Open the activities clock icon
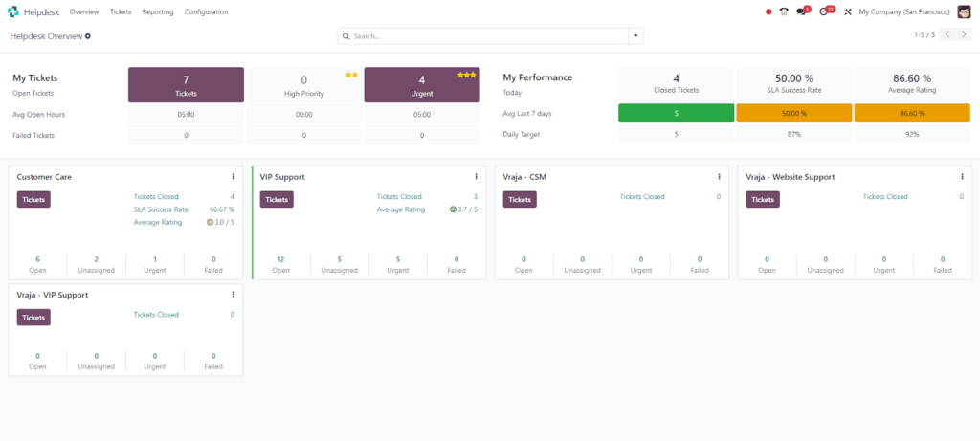Viewport: 980px width, 441px height. point(825,11)
